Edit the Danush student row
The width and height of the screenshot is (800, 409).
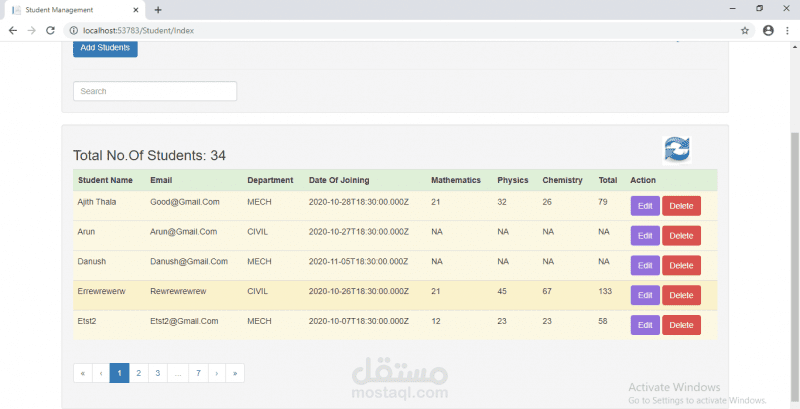[x=644, y=265]
